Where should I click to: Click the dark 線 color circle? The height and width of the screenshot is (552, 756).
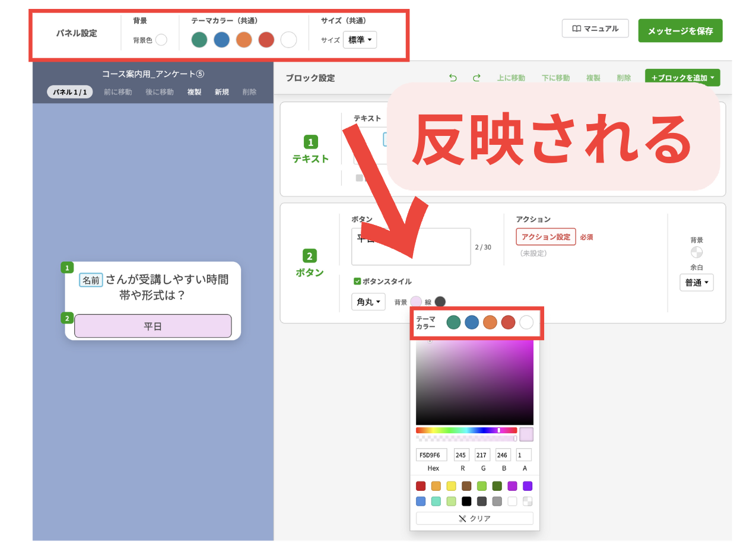(x=440, y=302)
